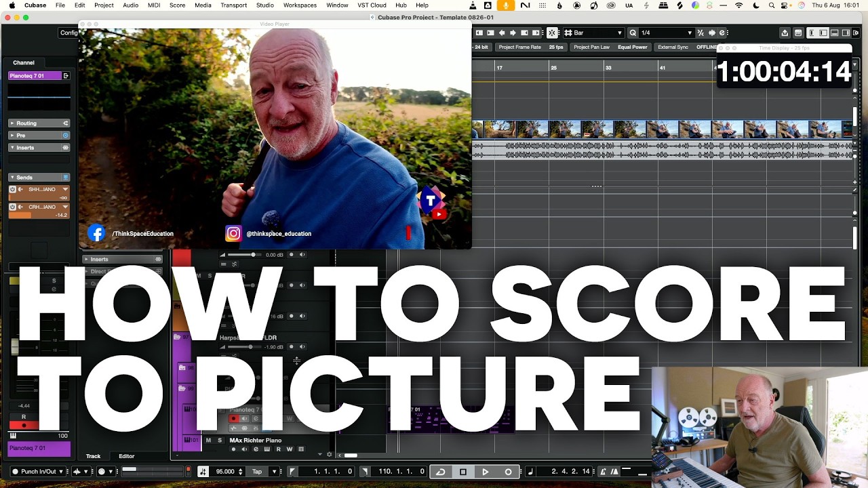Image resolution: width=868 pixels, height=488 pixels.
Task: Toggle bypass for the Channel tab Inserts
Action: click(66, 148)
